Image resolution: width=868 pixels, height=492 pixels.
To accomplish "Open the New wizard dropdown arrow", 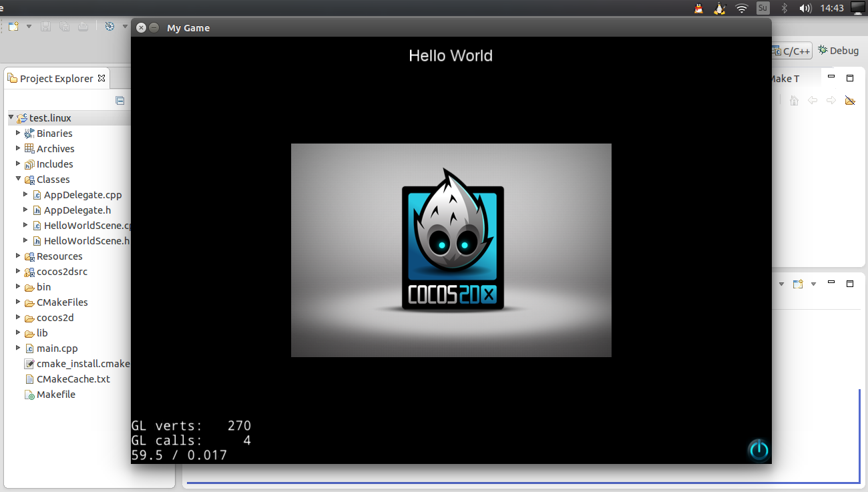I will [x=29, y=27].
